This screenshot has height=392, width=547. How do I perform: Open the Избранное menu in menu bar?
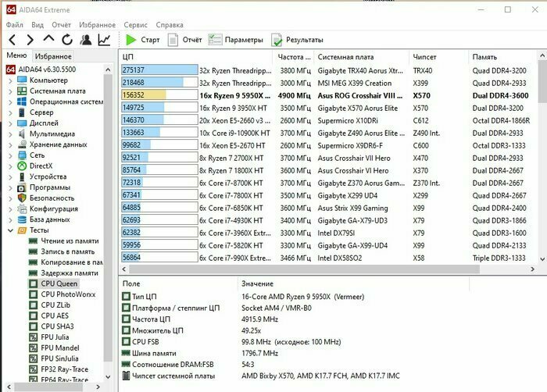pyautogui.click(x=97, y=25)
